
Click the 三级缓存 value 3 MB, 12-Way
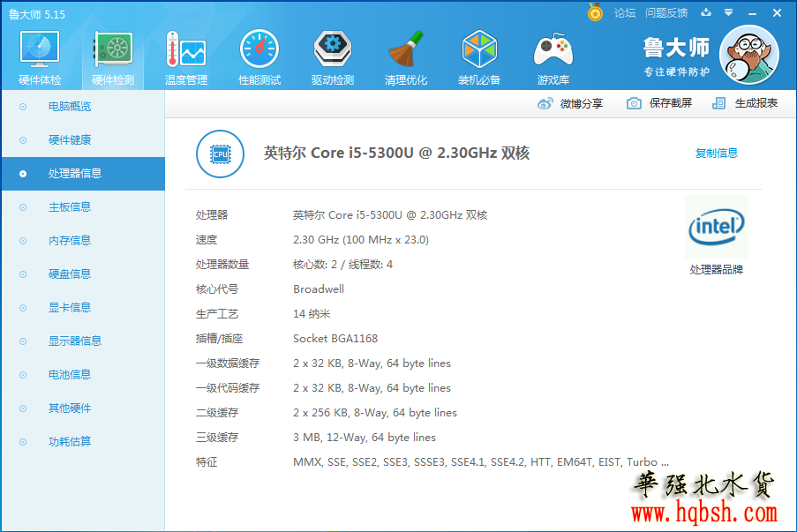365,438
